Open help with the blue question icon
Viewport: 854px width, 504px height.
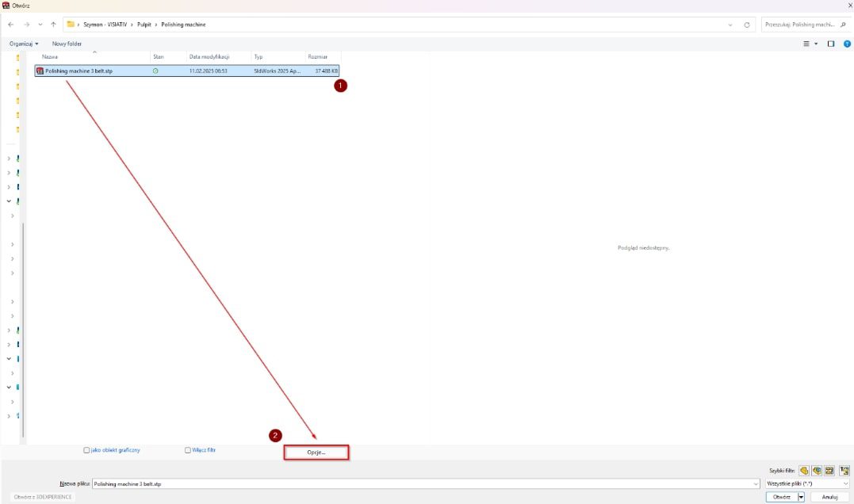coord(847,44)
